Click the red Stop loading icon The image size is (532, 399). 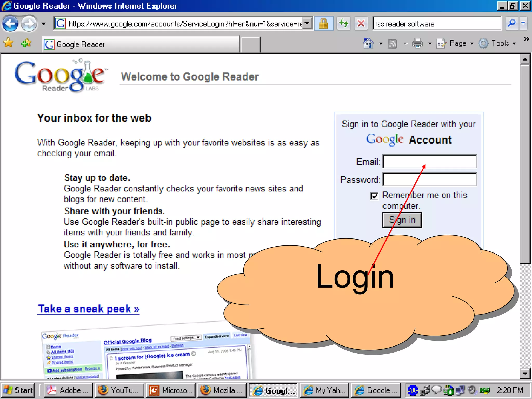tap(361, 24)
